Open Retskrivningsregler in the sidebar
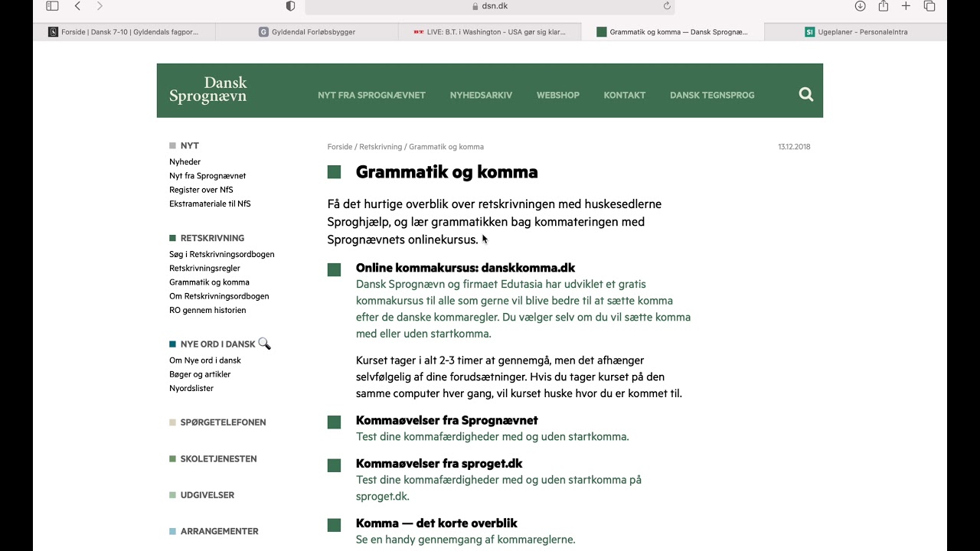 click(204, 269)
